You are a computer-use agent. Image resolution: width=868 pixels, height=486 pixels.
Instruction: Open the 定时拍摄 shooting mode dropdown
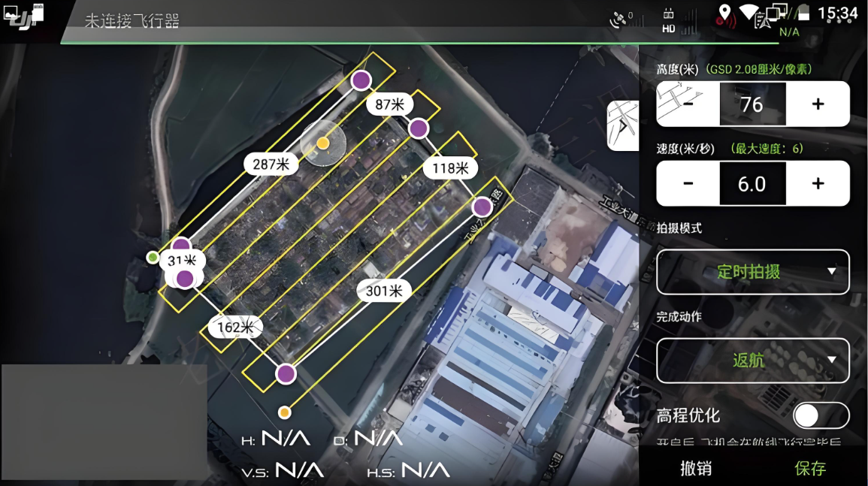tap(753, 272)
